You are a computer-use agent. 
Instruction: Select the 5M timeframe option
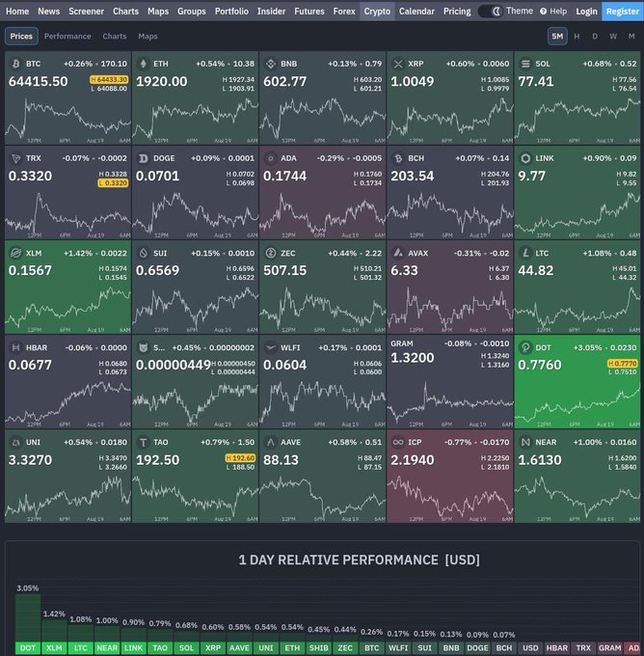click(557, 37)
